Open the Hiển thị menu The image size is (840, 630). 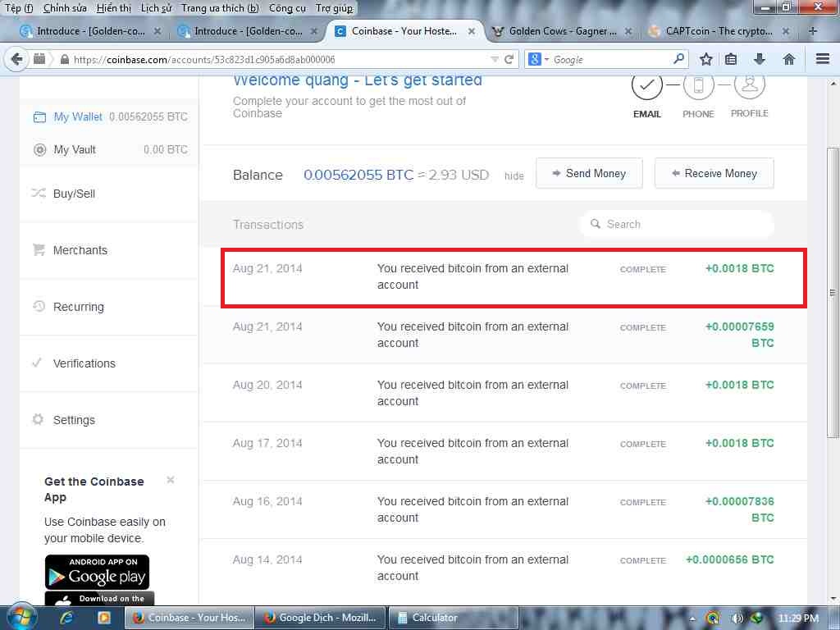point(113,8)
